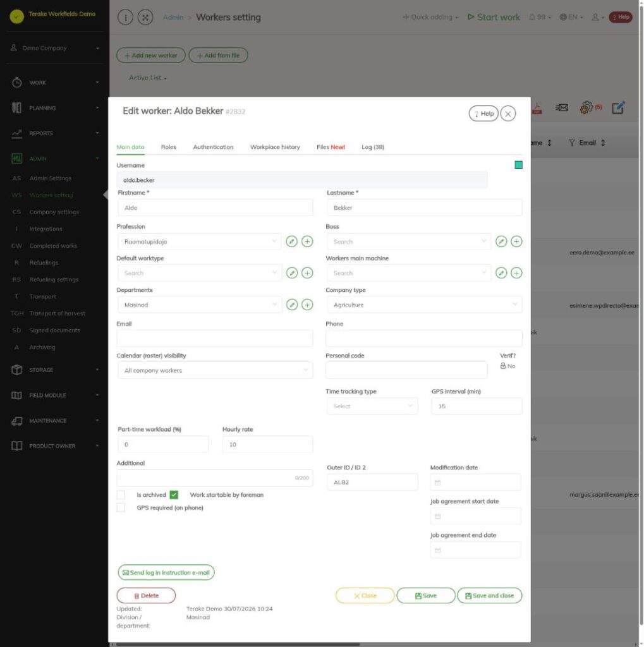This screenshot has width=644, height=647.
Task: Add a new main machine with plus icon
Action: pyautogui.click(x=516, y=273)
